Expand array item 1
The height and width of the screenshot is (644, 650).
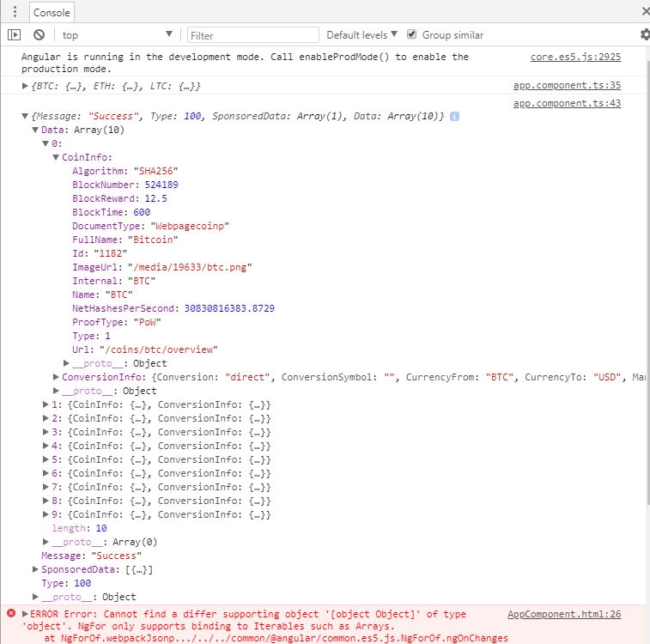[46, 404]
